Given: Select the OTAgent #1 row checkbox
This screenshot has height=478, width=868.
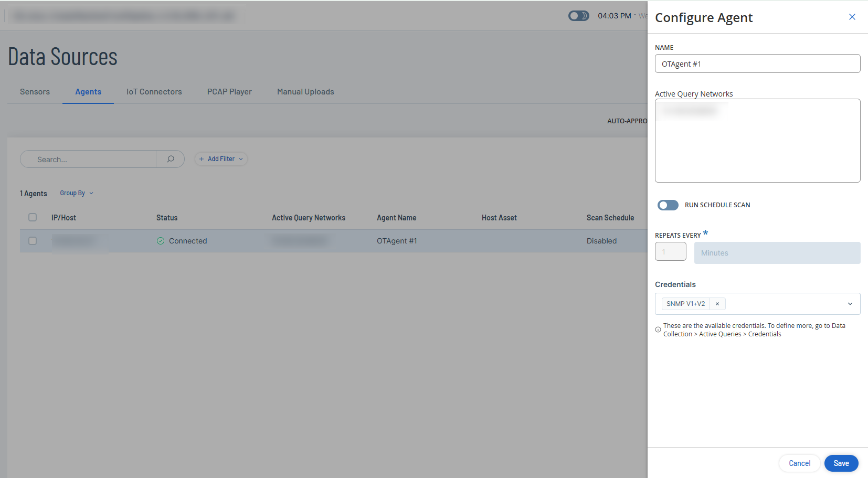Looking at the screenshot, I should [33, 241].
